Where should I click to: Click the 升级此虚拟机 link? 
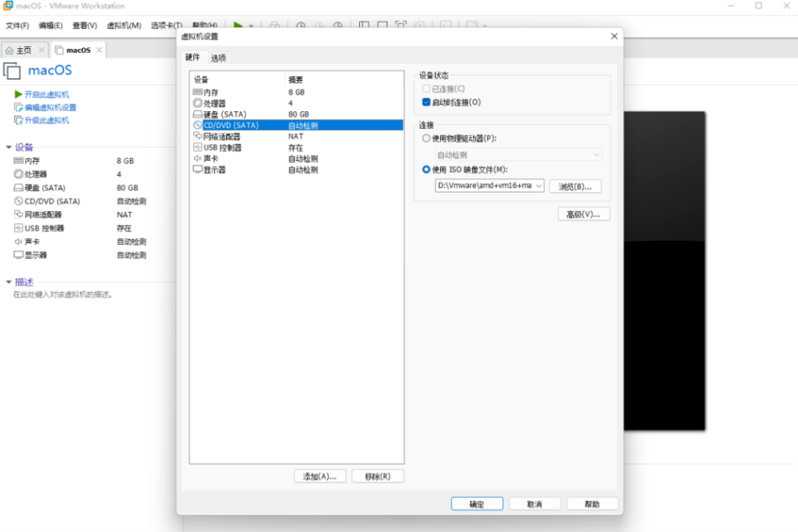(x=47, y=120)
